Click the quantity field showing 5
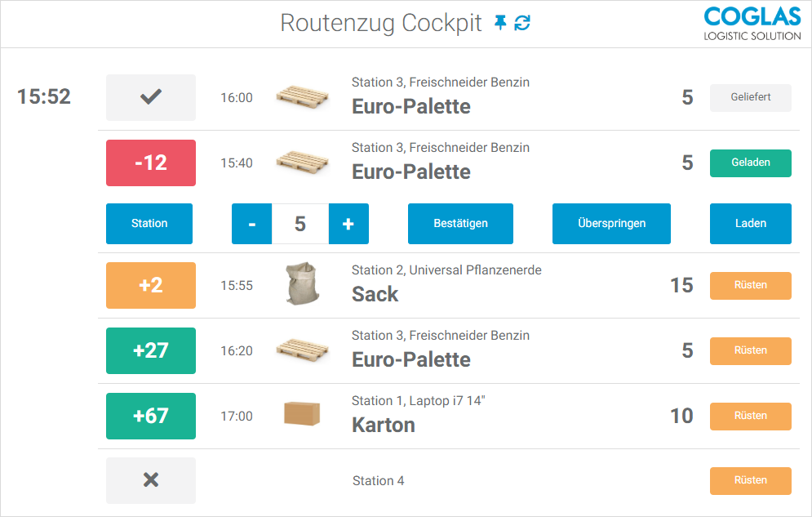 300,224
